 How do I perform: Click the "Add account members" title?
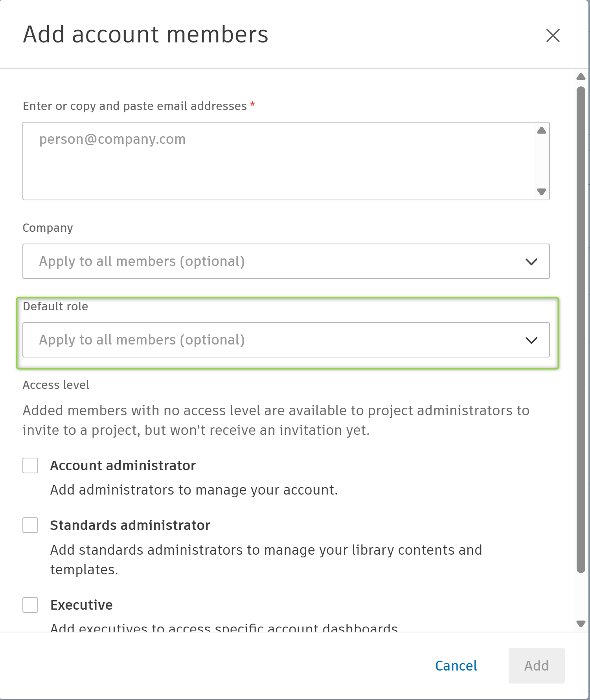(146, 34)
